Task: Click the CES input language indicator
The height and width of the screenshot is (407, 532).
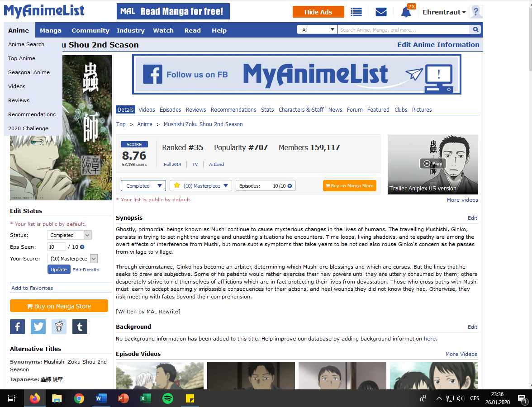Action: 475,398
